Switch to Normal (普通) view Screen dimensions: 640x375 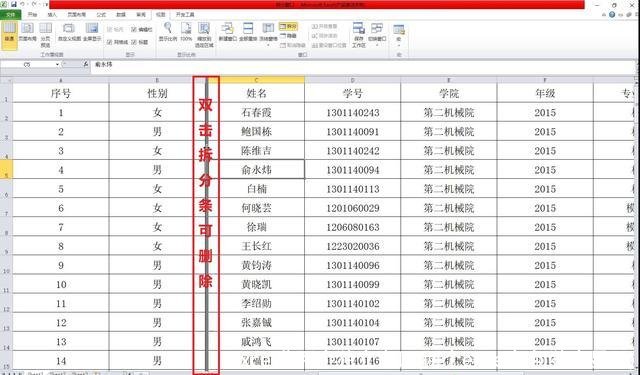pyautogui.click(x=9, y=36)
